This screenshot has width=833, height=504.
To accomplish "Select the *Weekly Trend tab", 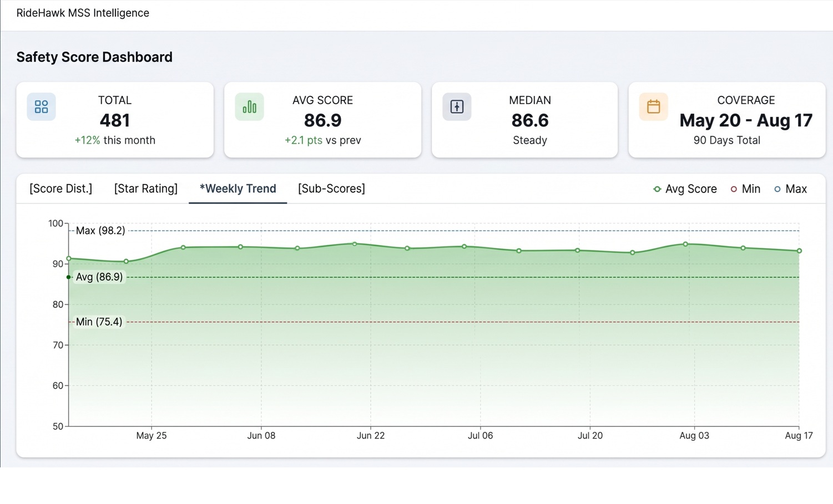I will point(238,189).
